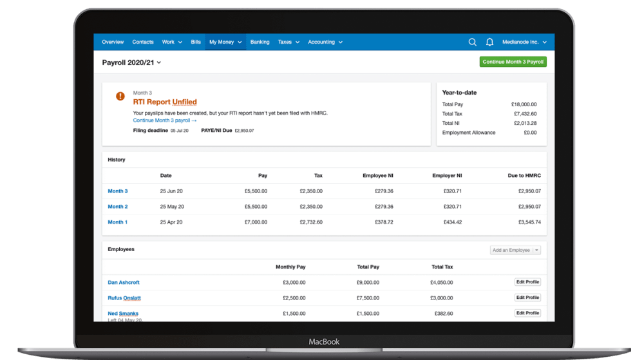Screen dimensions: 644x360
Task: Edit Profile for Ned Smanks
Action: 527,313
